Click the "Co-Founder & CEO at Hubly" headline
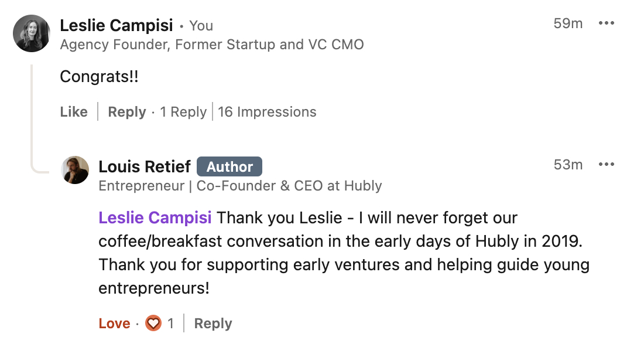This screenshot has height=347, width=644. tap(240, 186)
